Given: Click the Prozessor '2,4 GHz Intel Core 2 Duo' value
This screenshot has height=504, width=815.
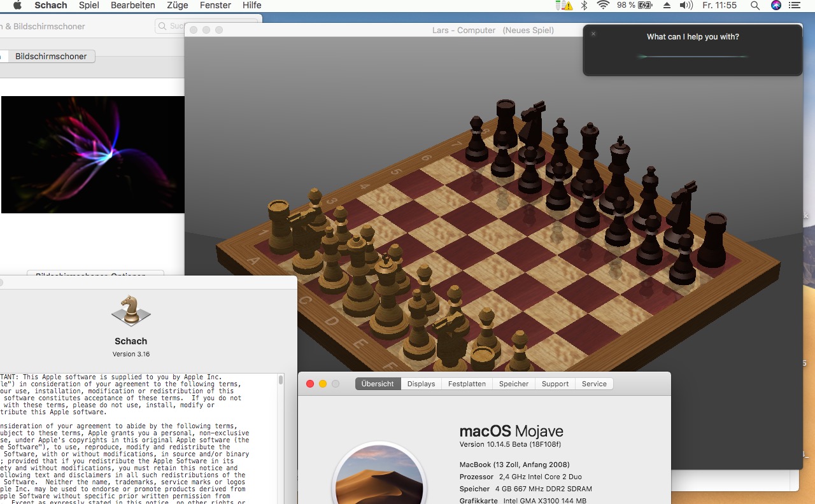Looking at the screenshot, I should click(x=541, y=477).
